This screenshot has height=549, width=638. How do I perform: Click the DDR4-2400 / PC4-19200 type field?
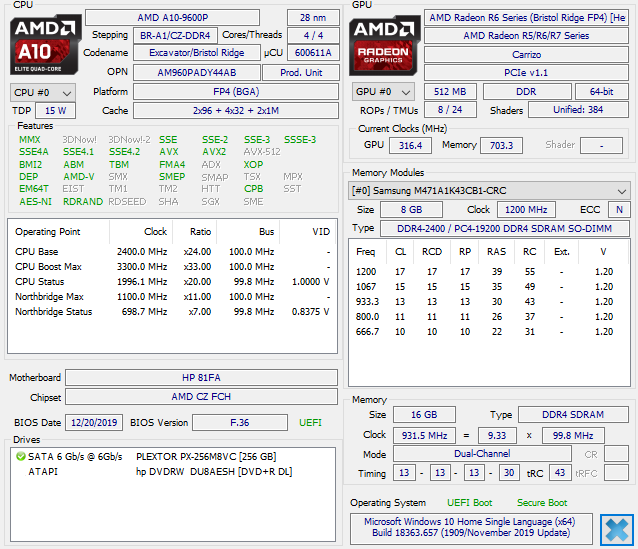tap(505, 228)
